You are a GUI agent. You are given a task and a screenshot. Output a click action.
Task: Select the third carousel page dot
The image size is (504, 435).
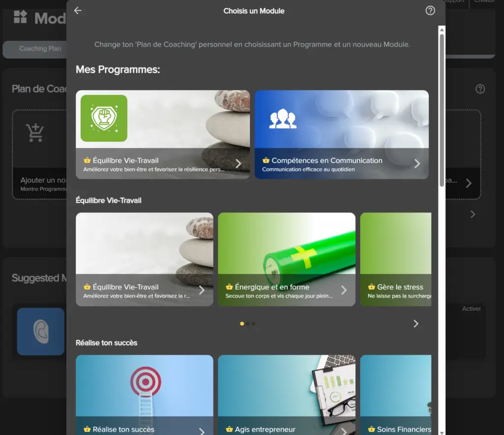(x=253, y=324)
